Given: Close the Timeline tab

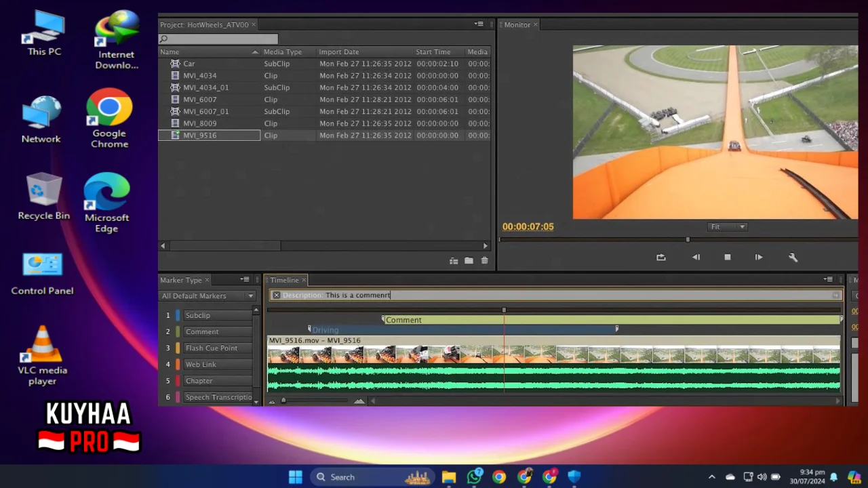Looking at the screenshot, I should pyautogui.click(x=304, y=280).
